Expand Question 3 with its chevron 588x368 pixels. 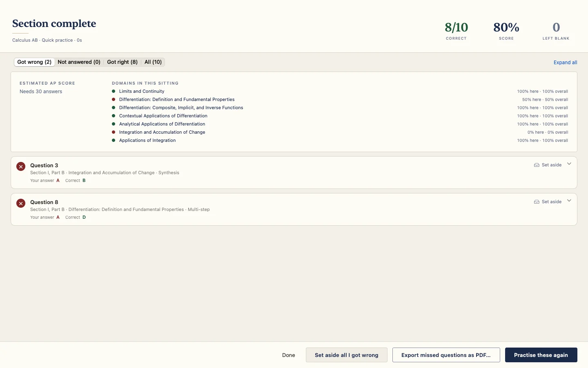[569, 164]
